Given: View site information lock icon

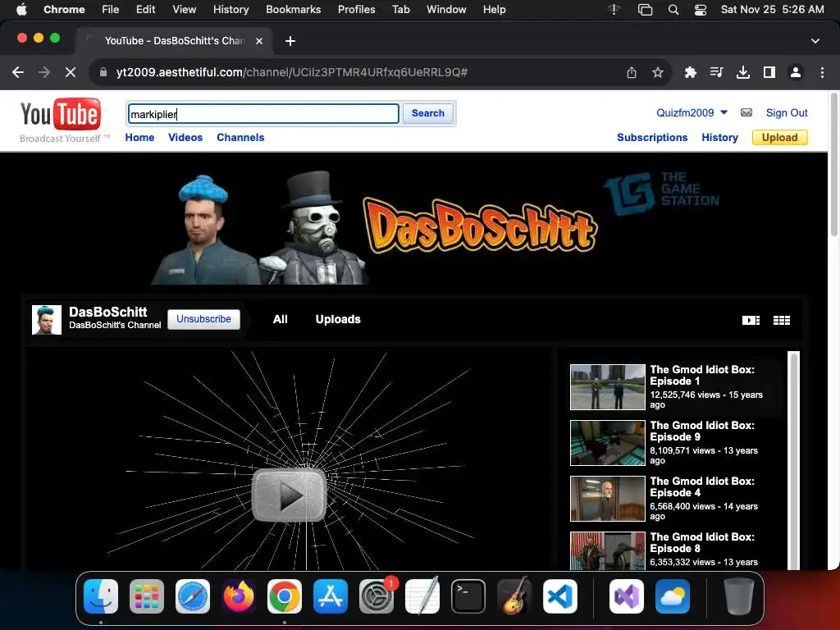Looking at the screenshot, I should pyautogui.click(x=103, y=72).
